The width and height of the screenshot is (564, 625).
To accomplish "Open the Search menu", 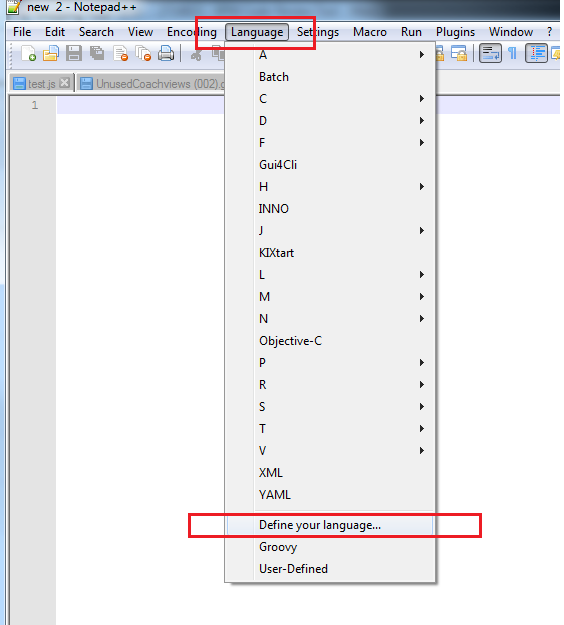I will click(x=96, y=32).
